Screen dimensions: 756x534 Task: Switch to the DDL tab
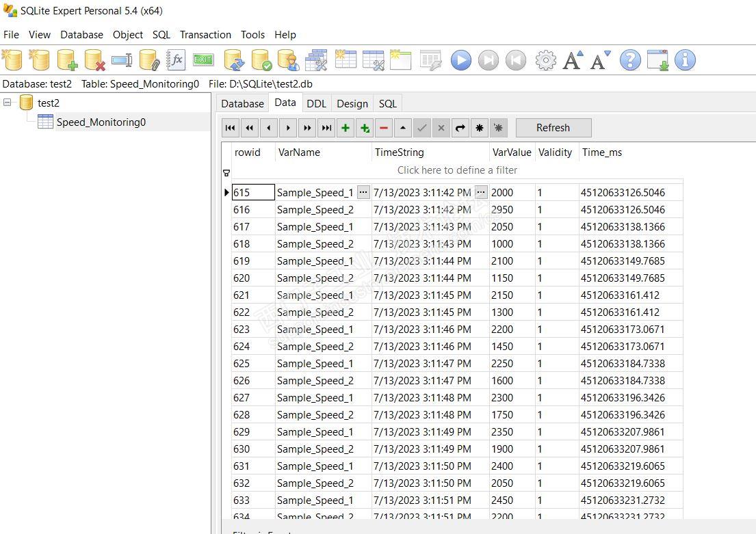316,104
